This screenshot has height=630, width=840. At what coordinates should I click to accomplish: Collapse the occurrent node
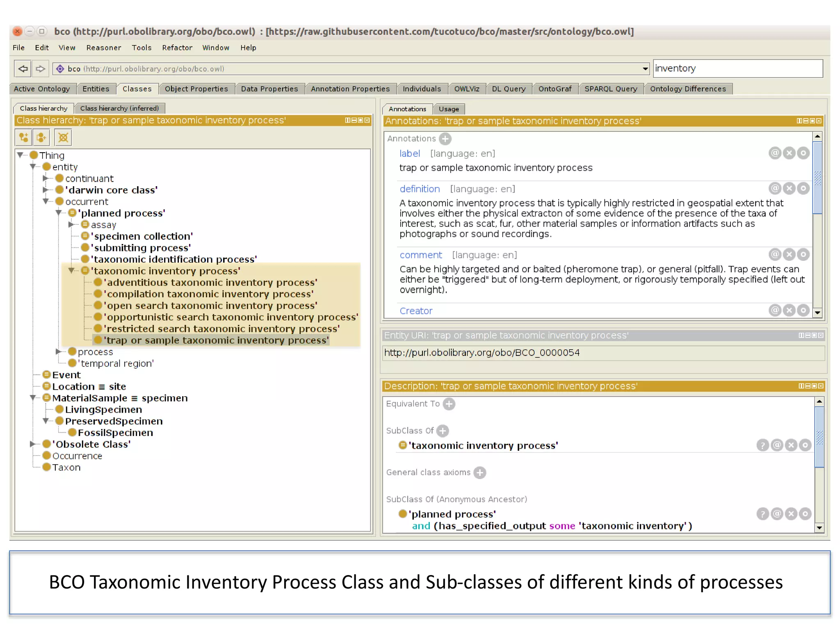pos(46,201)
